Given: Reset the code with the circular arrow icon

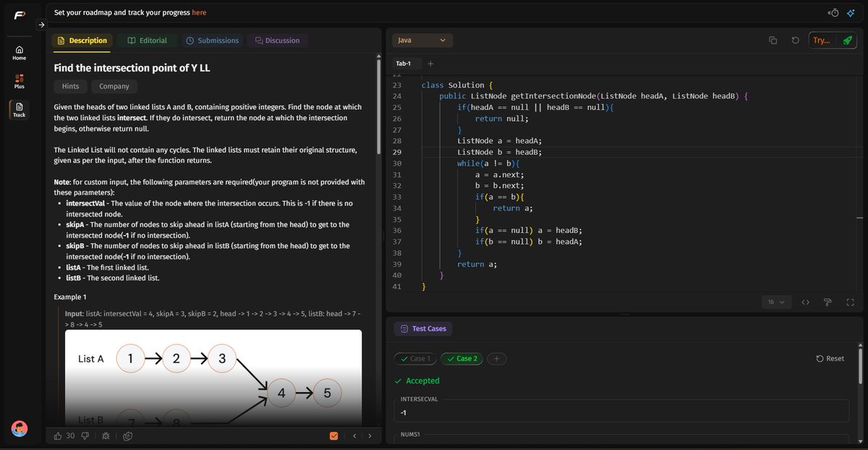Looking at the screenshot, I should point(796,41).
